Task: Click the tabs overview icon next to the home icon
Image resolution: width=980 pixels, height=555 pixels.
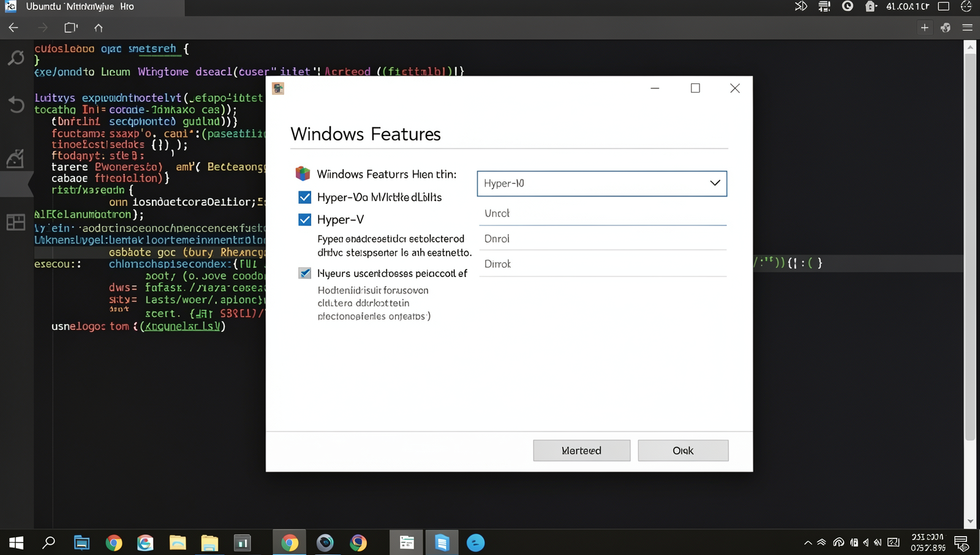Action: point(71,28)
